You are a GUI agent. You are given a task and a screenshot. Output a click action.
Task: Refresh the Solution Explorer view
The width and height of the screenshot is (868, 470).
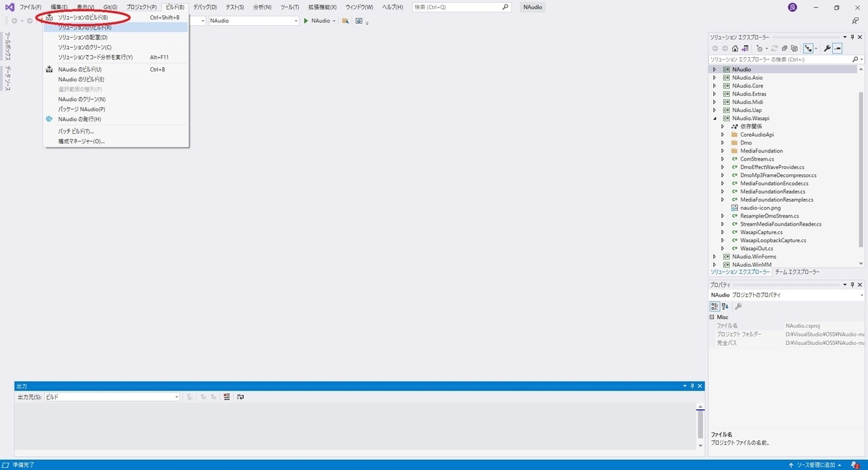pos(774,48)
